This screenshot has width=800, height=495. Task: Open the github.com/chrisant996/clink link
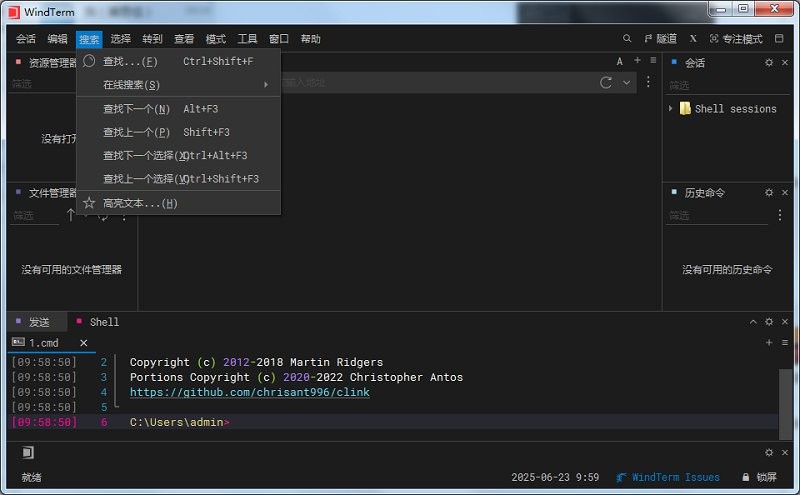[x=249, y=392]
